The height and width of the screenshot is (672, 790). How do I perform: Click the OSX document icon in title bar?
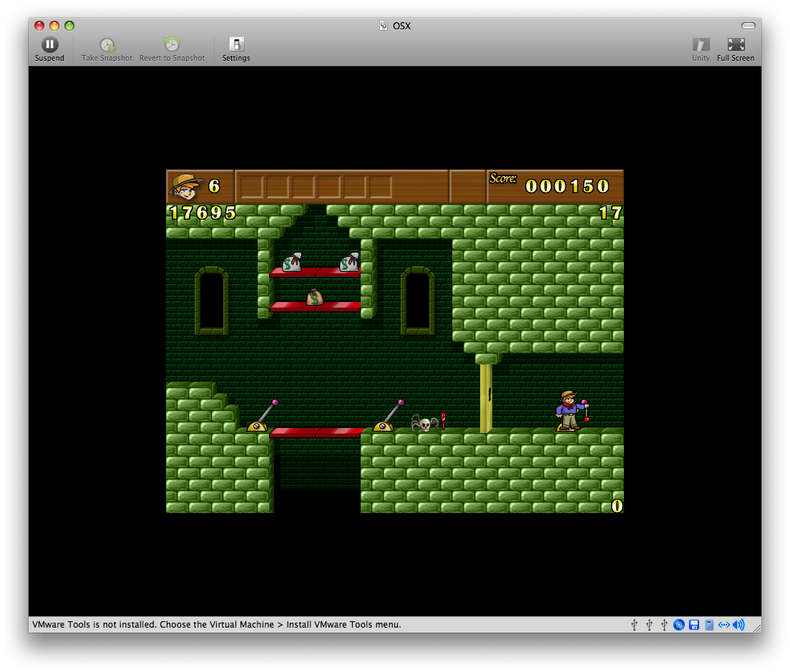(x=384, y=26)
